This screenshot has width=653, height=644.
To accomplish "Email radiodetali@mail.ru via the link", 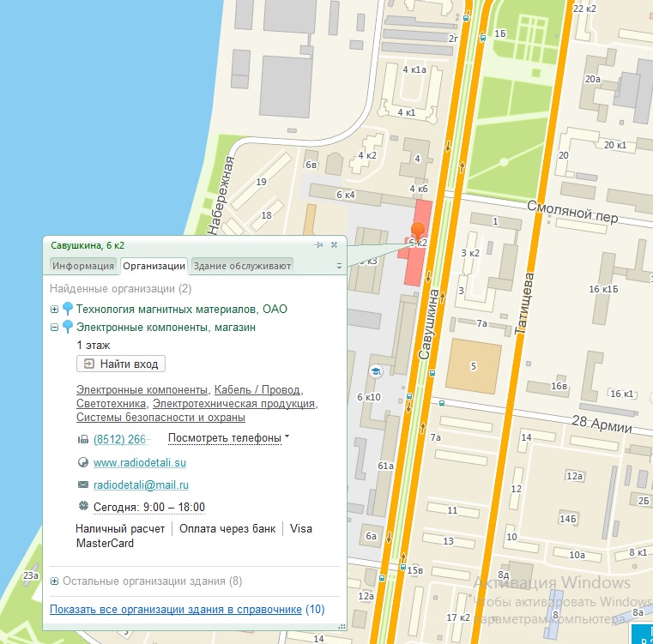I will click(141, 485).
